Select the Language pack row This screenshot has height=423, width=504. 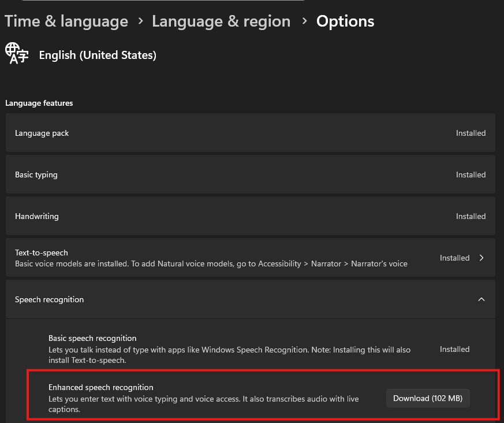click(x=251, y=132)
